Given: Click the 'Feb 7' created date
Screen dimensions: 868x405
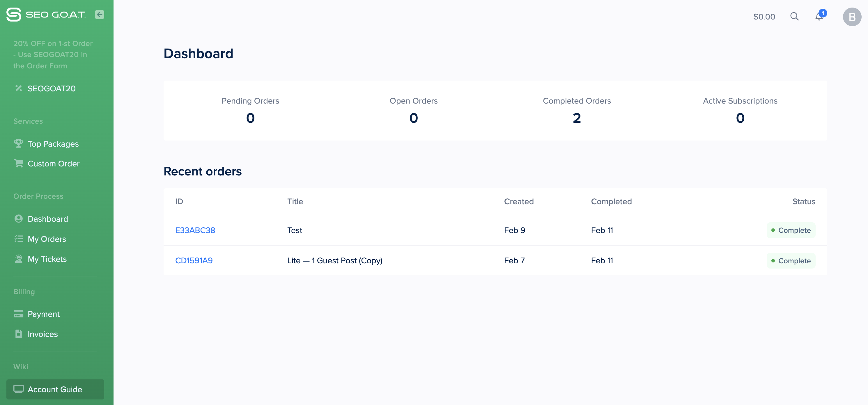Looking at the screenshot, I should pos(514,260).
